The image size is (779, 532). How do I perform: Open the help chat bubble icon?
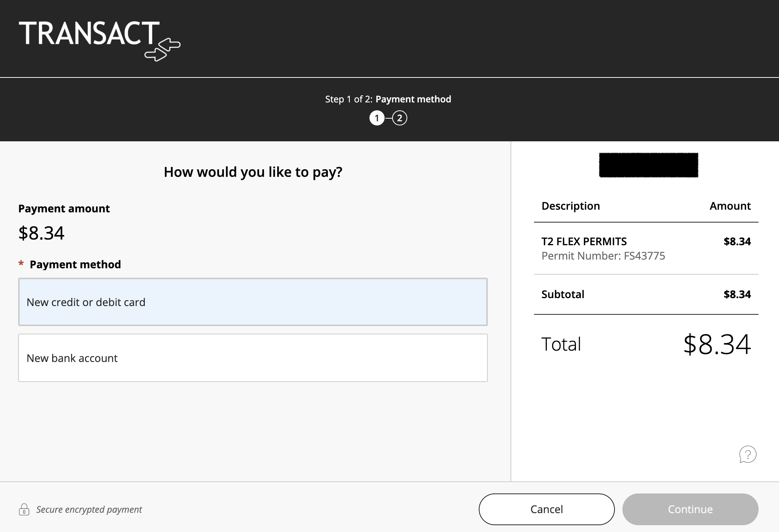pos(748,454)
